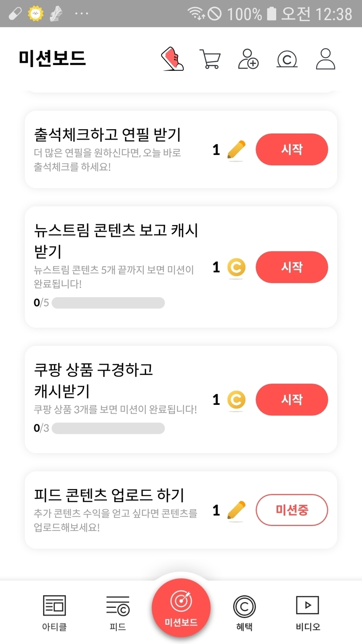This screenshot has width=362, height=644.
Task: Start the attendance check mission
Action: click(x=291, y=150)
